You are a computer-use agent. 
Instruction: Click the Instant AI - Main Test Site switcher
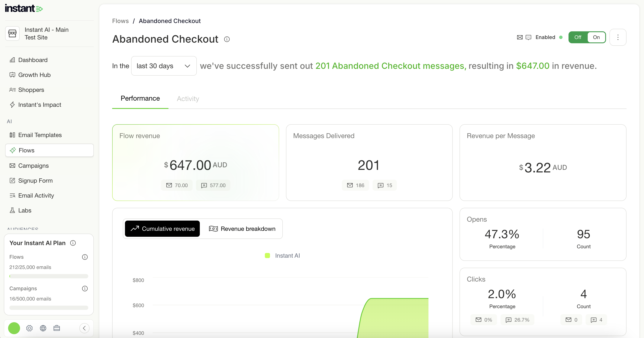[49, 33]
